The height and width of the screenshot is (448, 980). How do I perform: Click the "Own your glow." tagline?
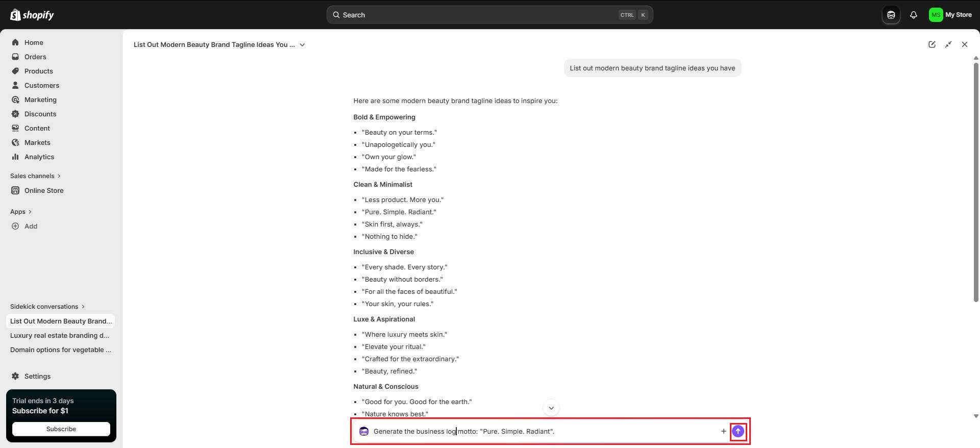(388, 157)
